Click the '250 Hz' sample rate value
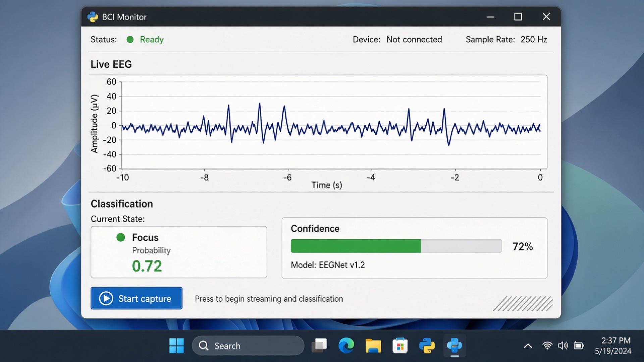 point(534,40)
